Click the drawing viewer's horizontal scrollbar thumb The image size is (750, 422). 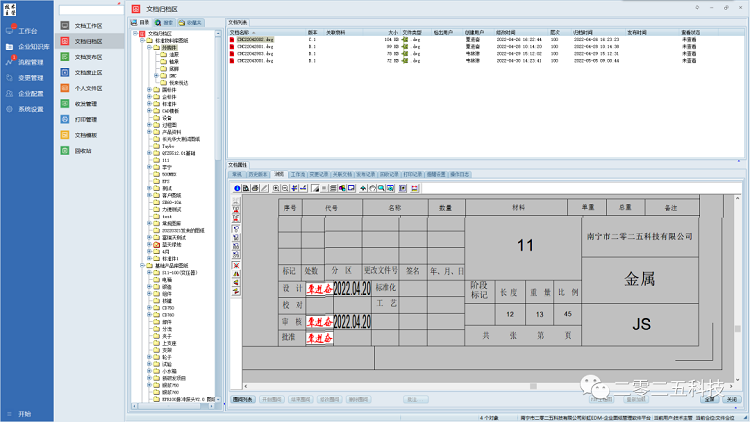[533, 386]
